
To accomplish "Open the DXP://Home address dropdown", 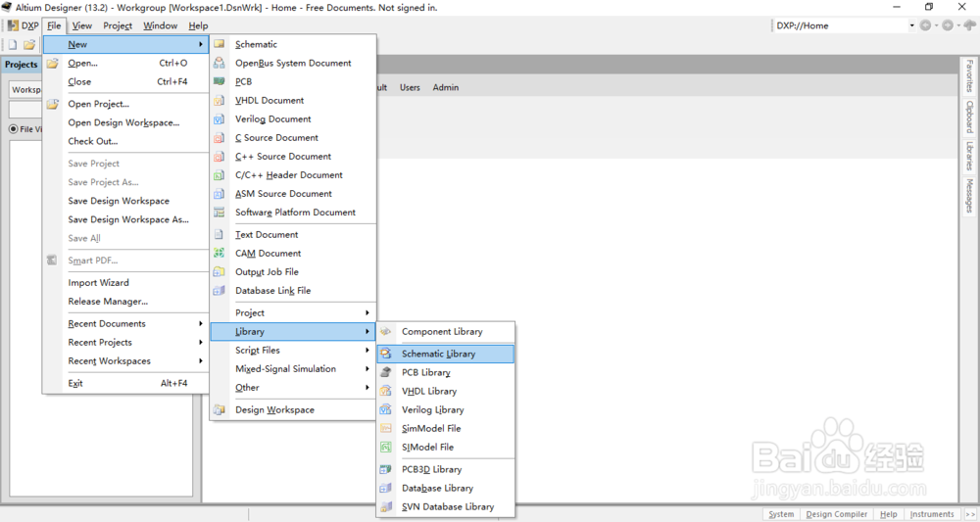I will pyautogui.click(x=911, y=25).
